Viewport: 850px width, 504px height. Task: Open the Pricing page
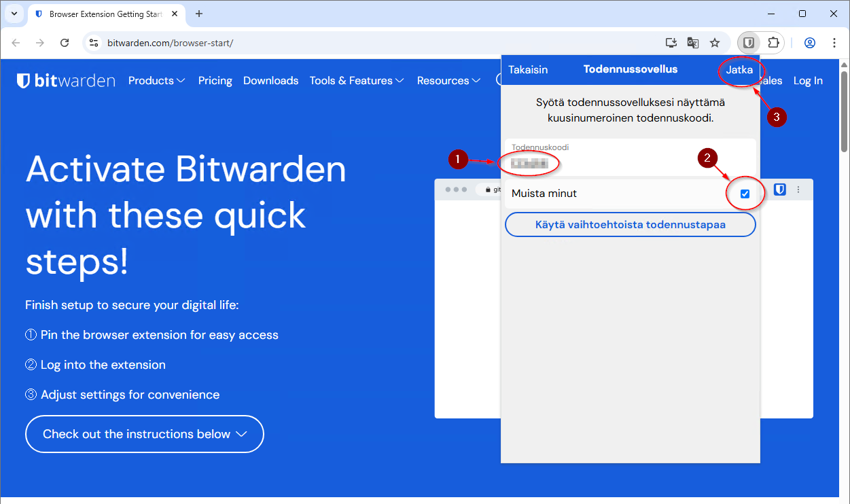[215, 81]
